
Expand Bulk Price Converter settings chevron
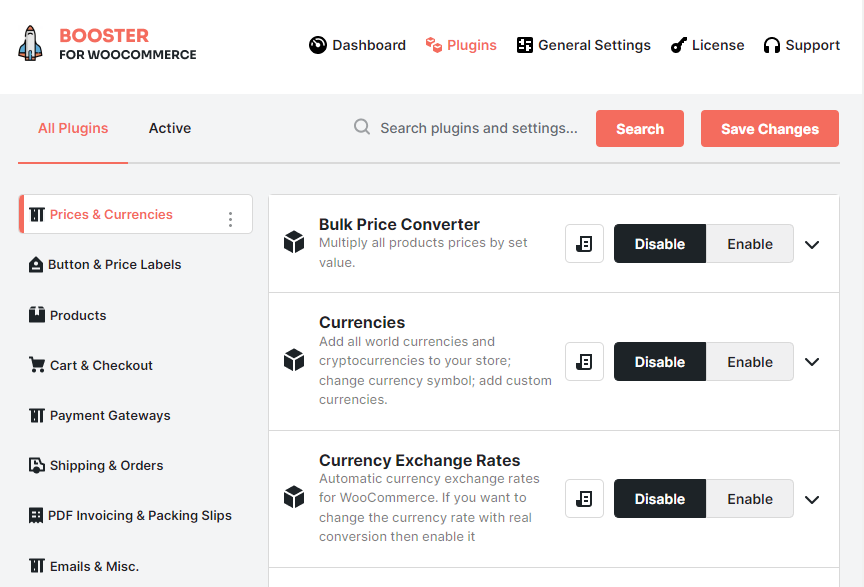click(812, 244)
